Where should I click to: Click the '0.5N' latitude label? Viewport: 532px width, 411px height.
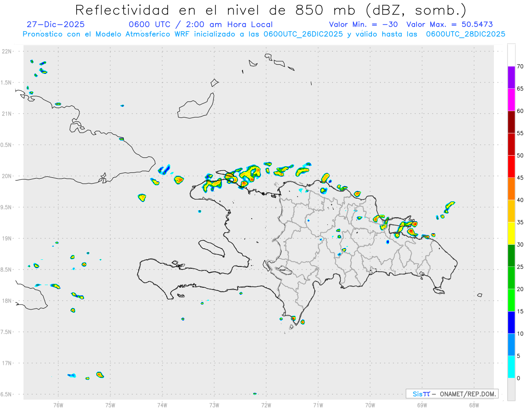[7, 145]
